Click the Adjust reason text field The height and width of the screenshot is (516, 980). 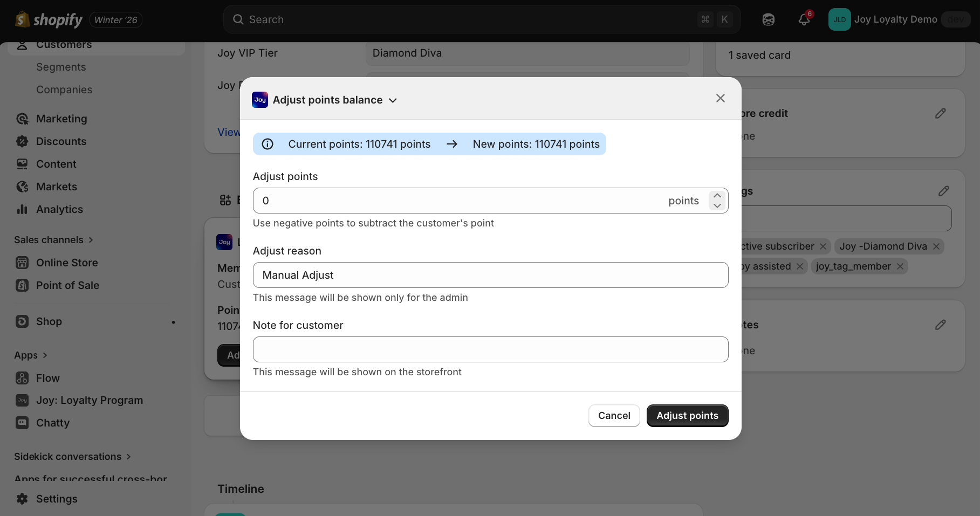[490, 275]
